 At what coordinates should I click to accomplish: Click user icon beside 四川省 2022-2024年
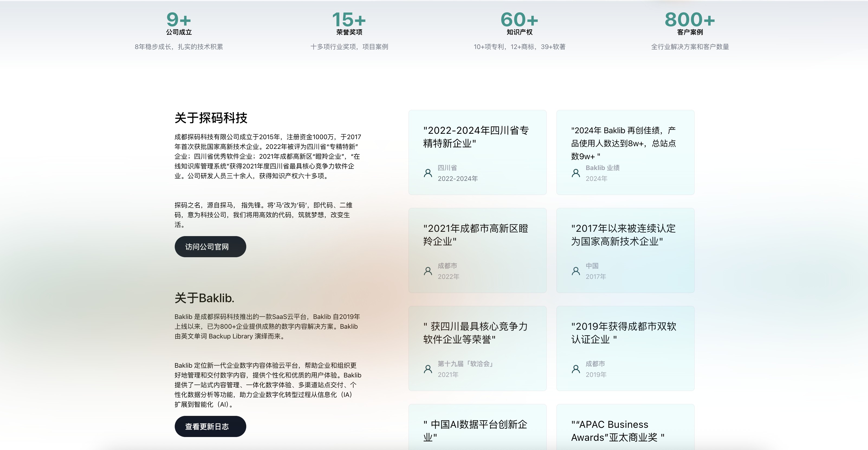pos(427,173)
